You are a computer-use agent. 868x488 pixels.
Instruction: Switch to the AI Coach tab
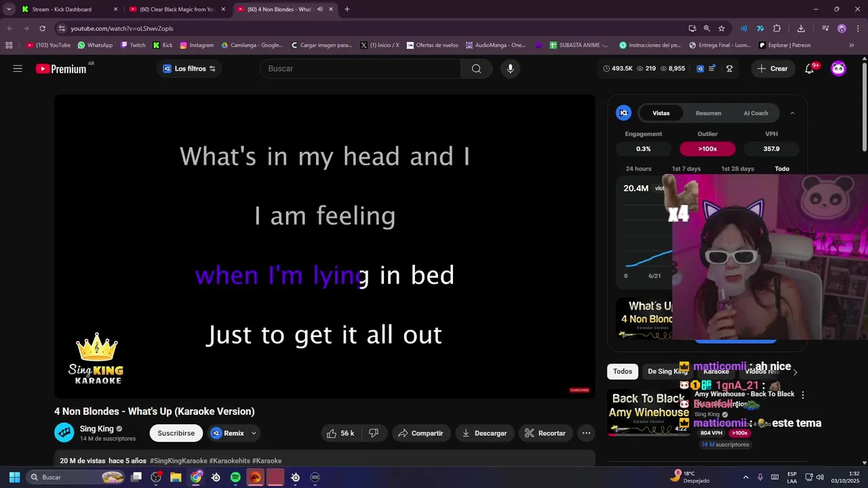(755, 113)
